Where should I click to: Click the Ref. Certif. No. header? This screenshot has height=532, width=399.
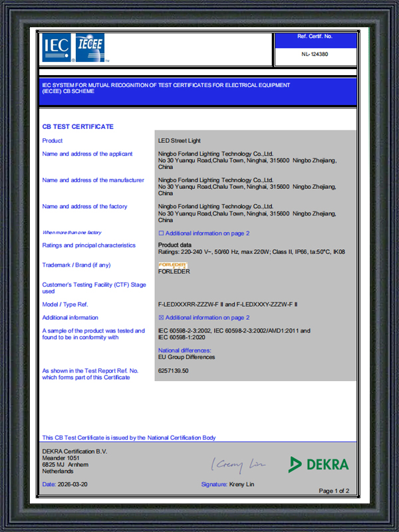click(315, 37)
